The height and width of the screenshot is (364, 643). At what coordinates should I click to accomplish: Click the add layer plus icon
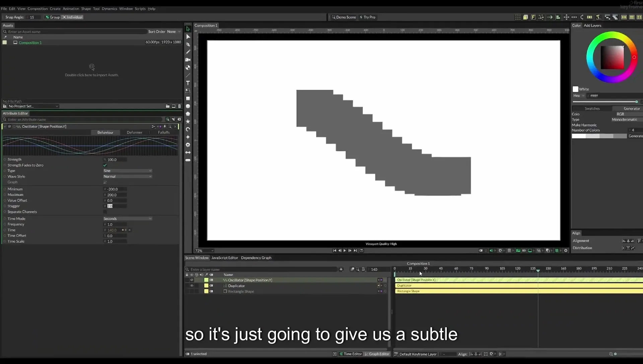pos(341,269)
